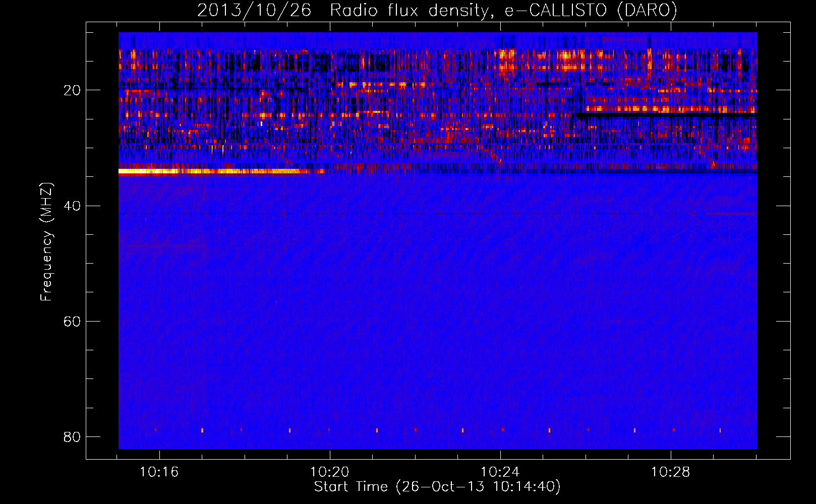Click the '10:28' time tick label
Screen dimensions: 816x504
tap(671, 472)
